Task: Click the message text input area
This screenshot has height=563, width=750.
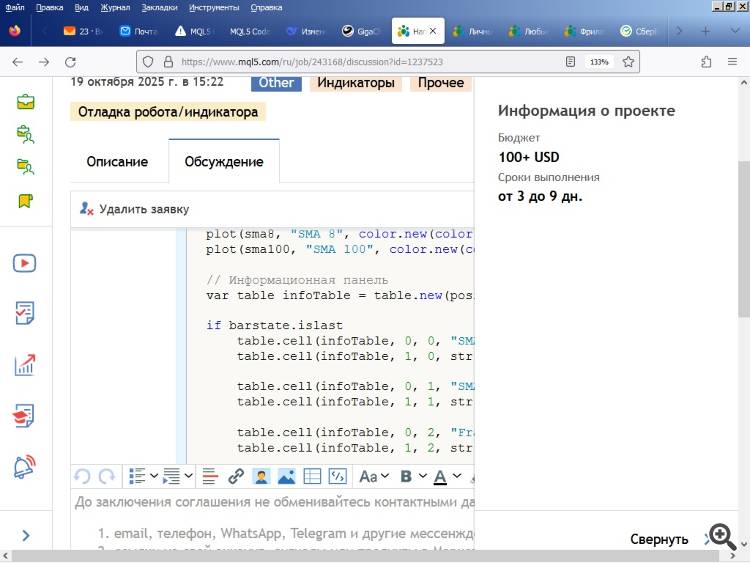Action: [273, 520]
